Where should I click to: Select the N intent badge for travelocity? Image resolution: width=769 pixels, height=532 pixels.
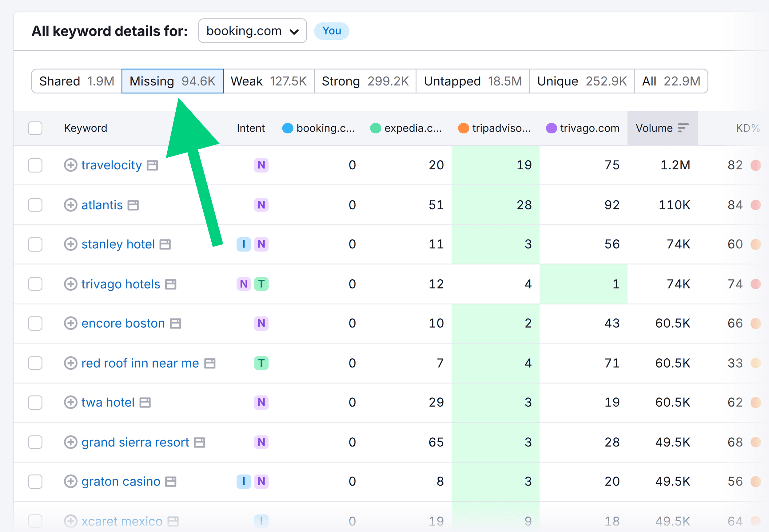[261, 165]
